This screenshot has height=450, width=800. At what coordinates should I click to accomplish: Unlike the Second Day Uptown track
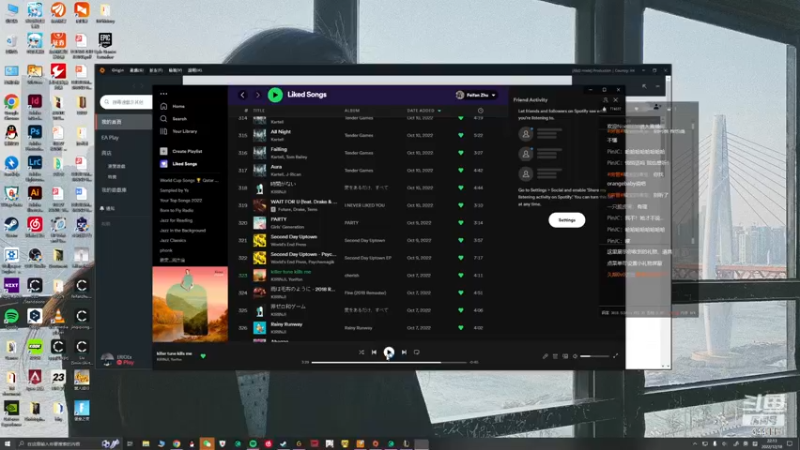pos(461,240)
